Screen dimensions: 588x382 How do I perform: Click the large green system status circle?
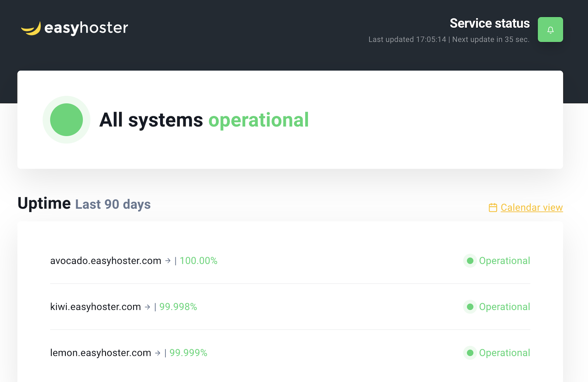pyautogui.click(x=67, y=119)
